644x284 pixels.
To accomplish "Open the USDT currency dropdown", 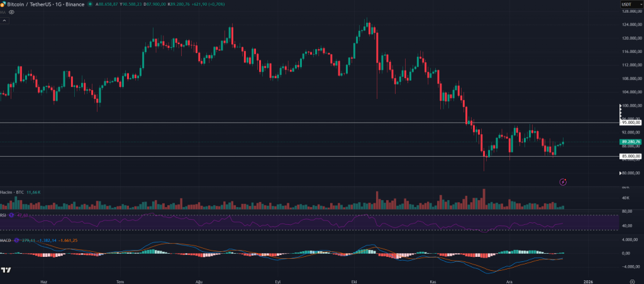I will tap(630, 4).
